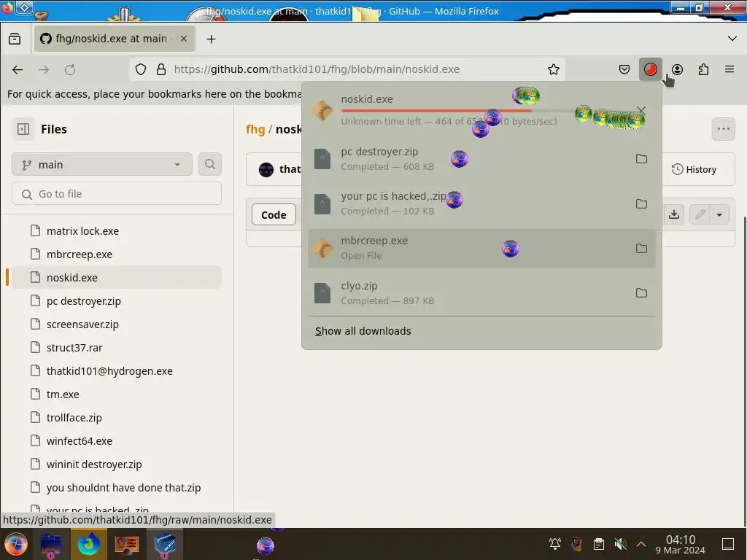Show pc destroyer.zip in folder
Viewport: 747px width, 560px height.
tap(641, 158)
